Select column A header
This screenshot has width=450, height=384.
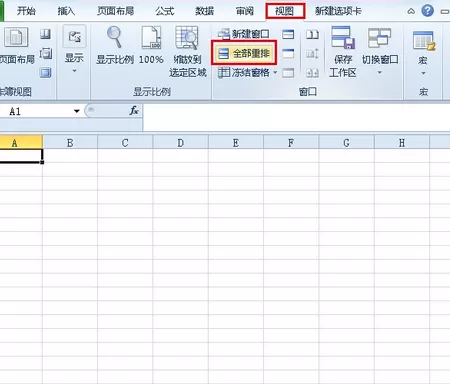click(21, 143)
